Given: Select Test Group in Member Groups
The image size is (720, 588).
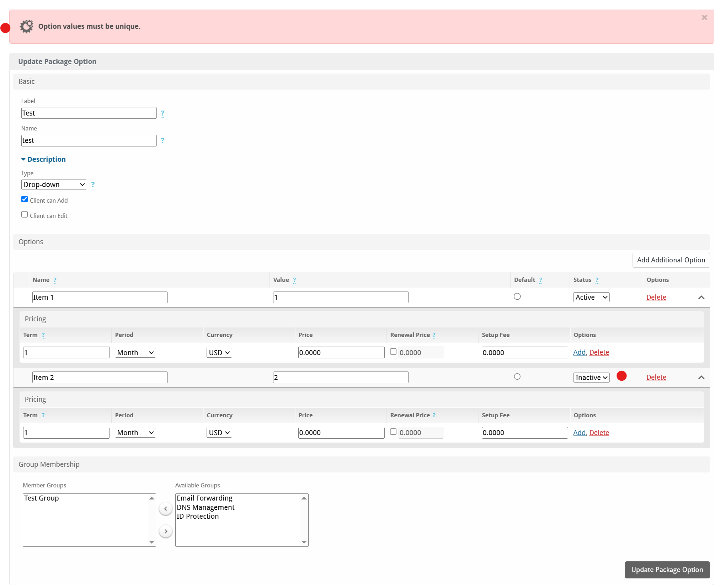Looking at the screenshot, I should [x=41, y=498].
